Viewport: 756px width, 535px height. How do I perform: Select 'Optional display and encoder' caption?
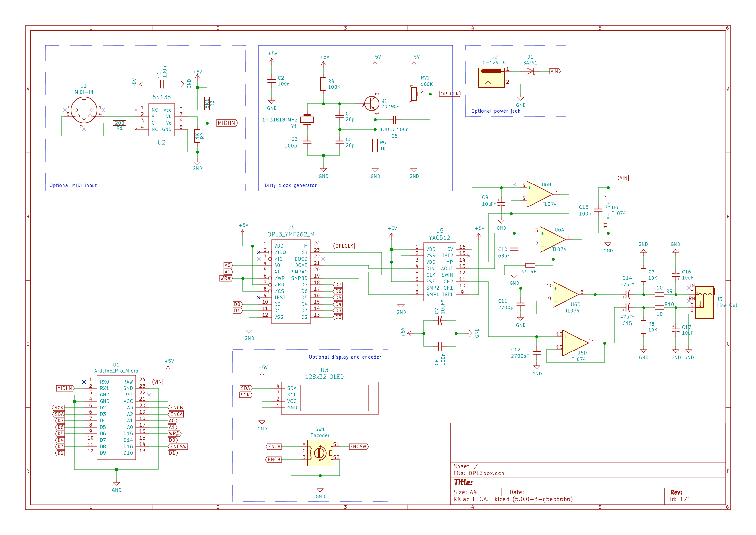click(345, 357)
